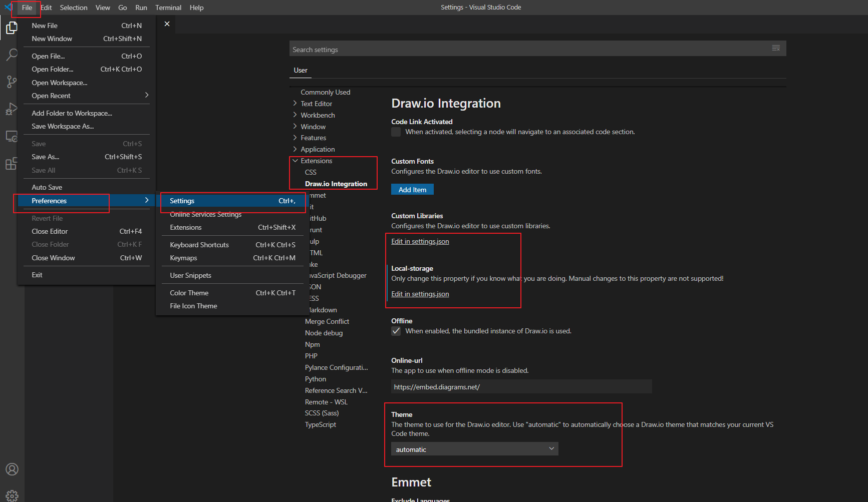Open the Extensions view in activity bar
This screenshot has height=502, width=868.
tap(12, 163)
